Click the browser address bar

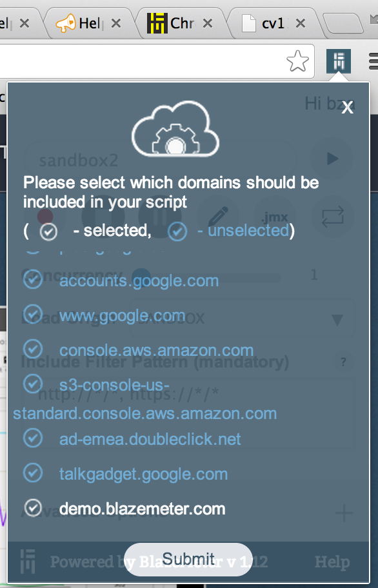[143, 61]
